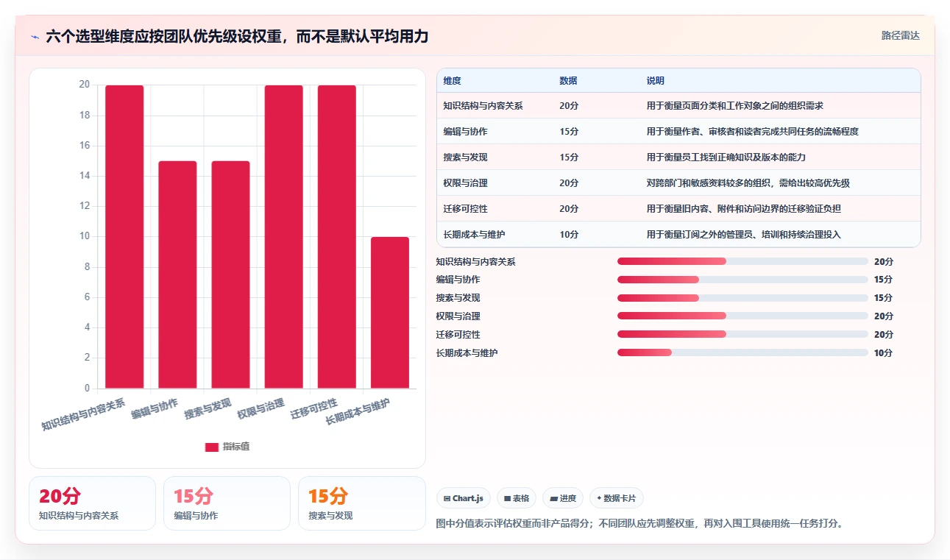Click description 用于衡量旧内容、附件和访问边界的迁移验证负担

743,209
